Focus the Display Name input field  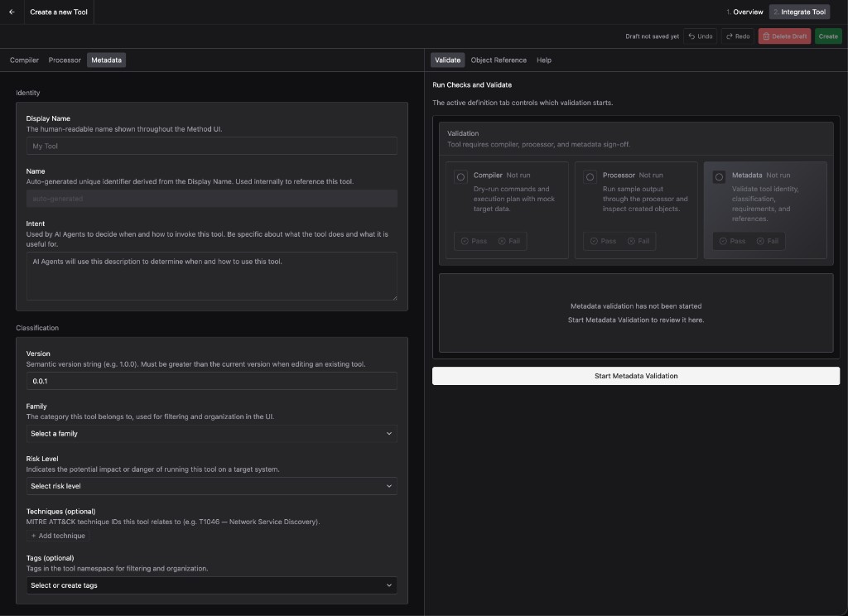click(211, 146)
